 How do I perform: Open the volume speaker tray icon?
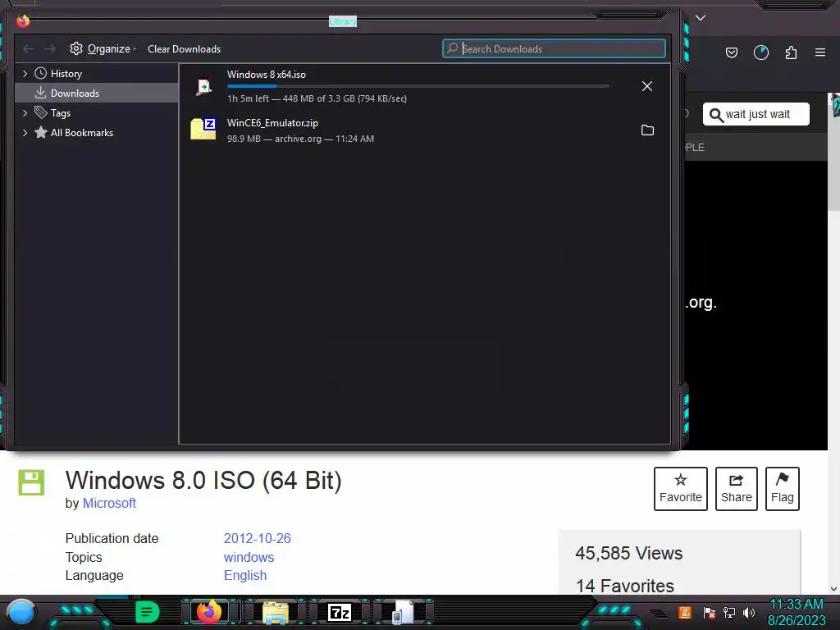(x=749, y=612)
